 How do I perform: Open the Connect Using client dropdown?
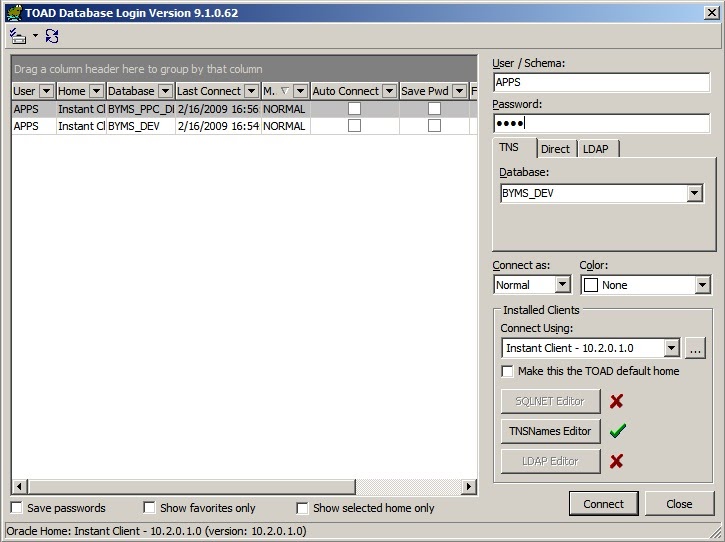pyautogui.click(x=671, y=348)
